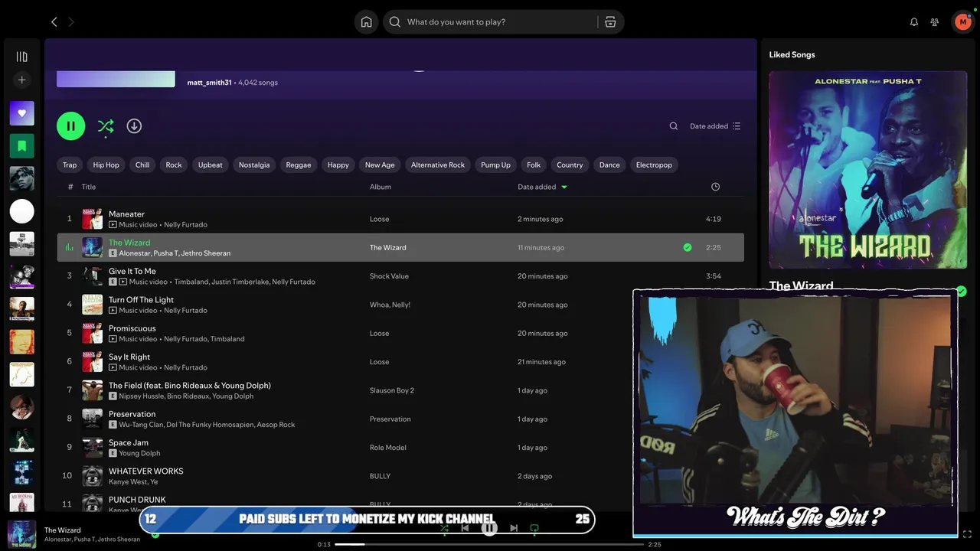Select the Electropop filter chip
The width and height of the screenshot is (980, 551).
pyautogui.click(x=654, y=165)
